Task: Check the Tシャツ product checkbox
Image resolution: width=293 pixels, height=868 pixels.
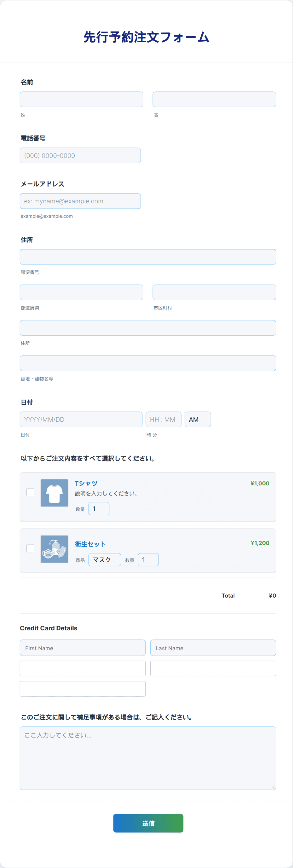Action: (x=30, y=492)
